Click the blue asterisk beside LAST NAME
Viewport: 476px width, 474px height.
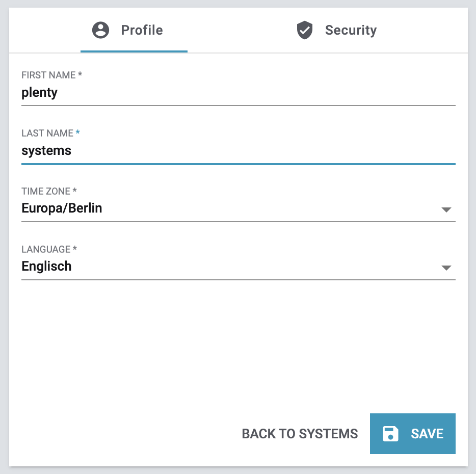tap(78, 133)
